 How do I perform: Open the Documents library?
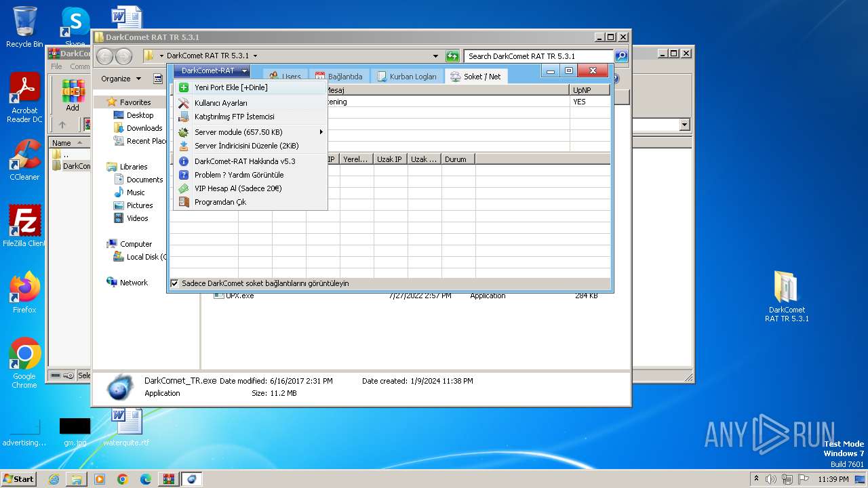144,180
